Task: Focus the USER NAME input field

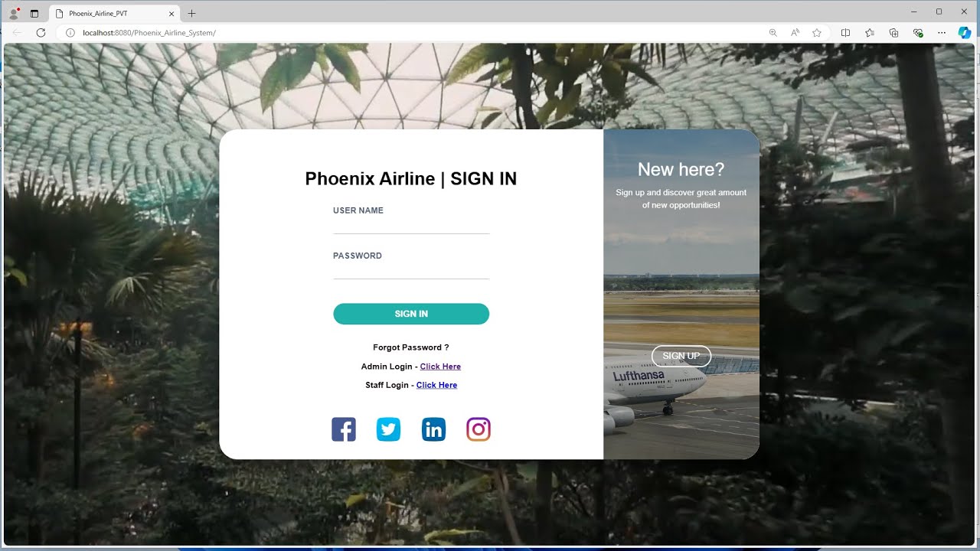Action: 411,227
